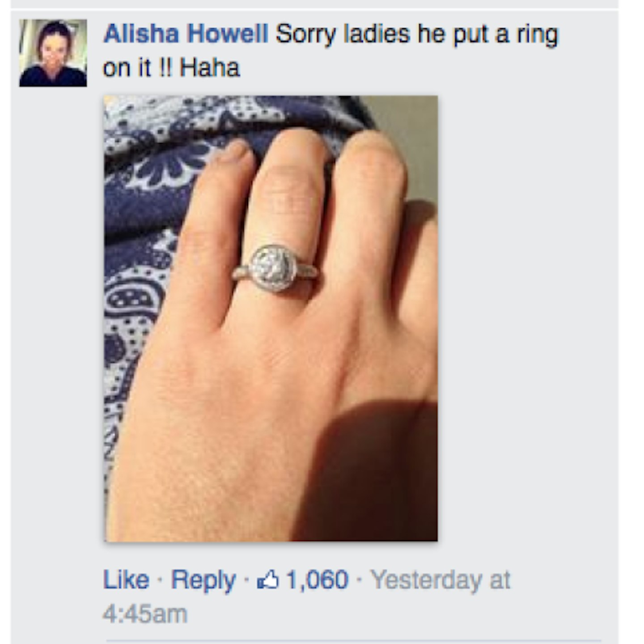
Task: Select the Reply action under the photo
Action: coord(203,580)
